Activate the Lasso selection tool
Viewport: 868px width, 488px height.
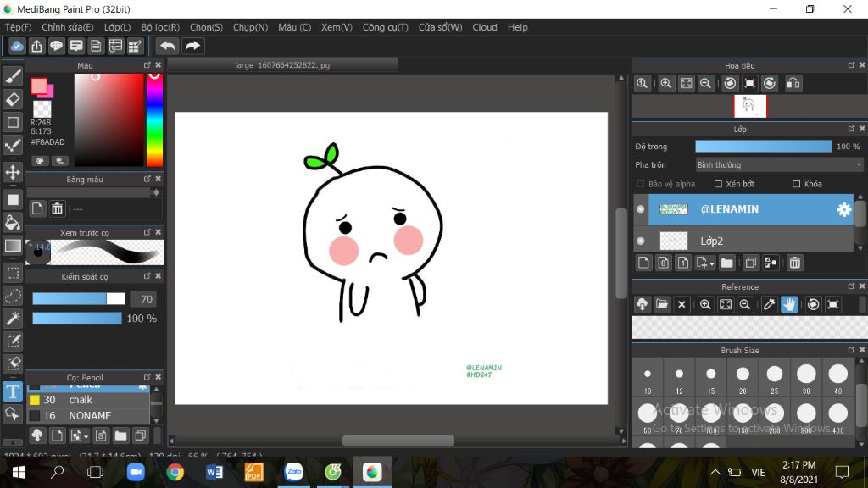[13, 296]
